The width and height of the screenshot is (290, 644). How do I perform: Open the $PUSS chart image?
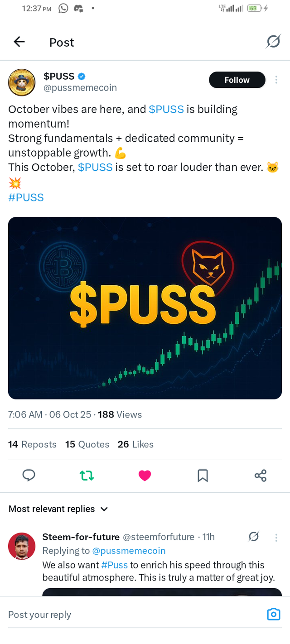click(x=145, y=308)
